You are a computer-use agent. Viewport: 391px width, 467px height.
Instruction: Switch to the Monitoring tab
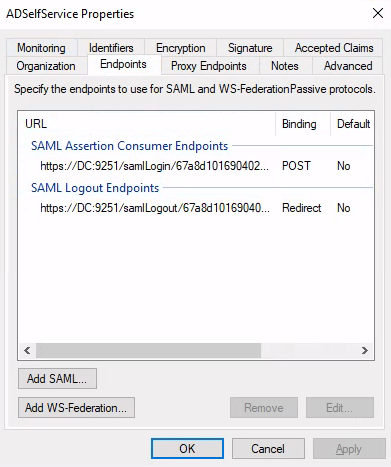[42, 48]
